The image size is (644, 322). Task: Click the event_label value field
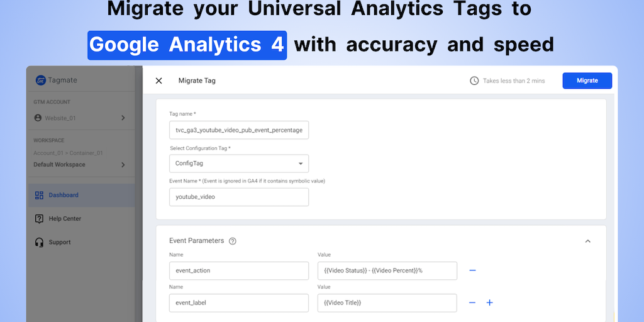[387, 303]
